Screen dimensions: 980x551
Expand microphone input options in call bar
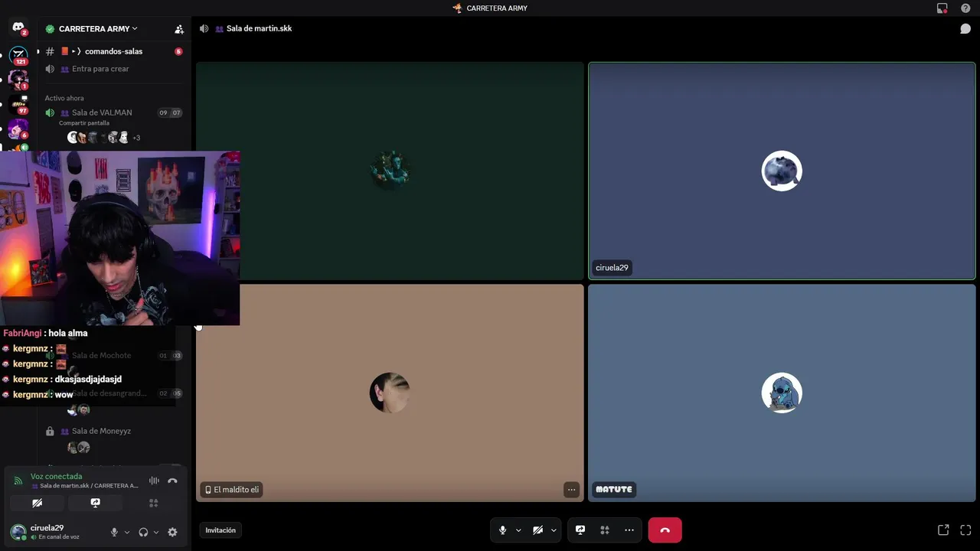pos(518,530)
